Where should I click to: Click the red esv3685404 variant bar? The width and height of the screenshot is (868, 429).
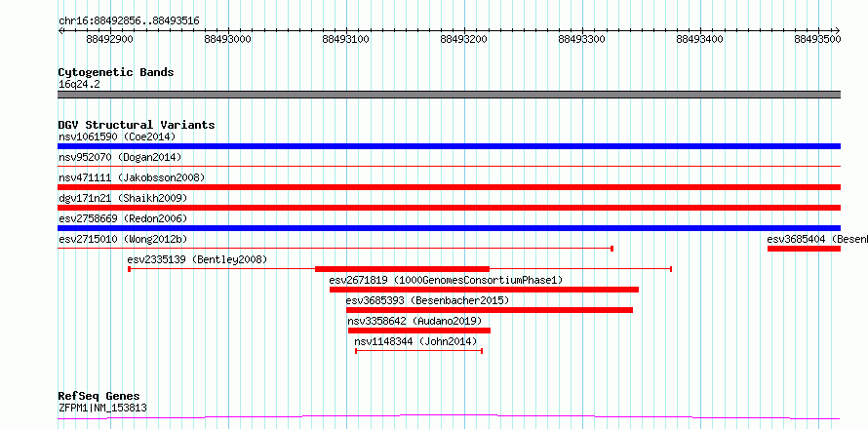pyautogui.click(x=804, y=249)
